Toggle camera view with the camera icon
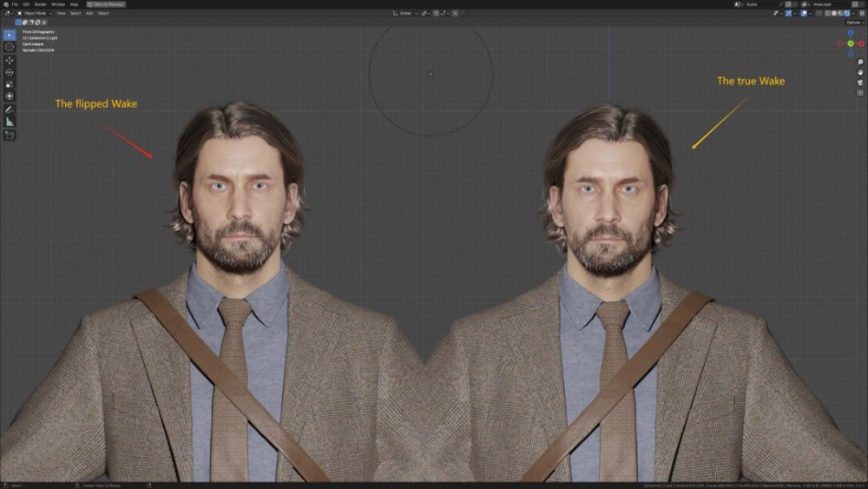This screenshot has height=489, width=868. click(859, 83)
